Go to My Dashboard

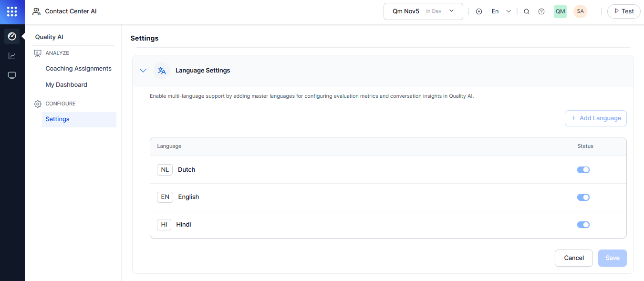(x=66, y=84)
